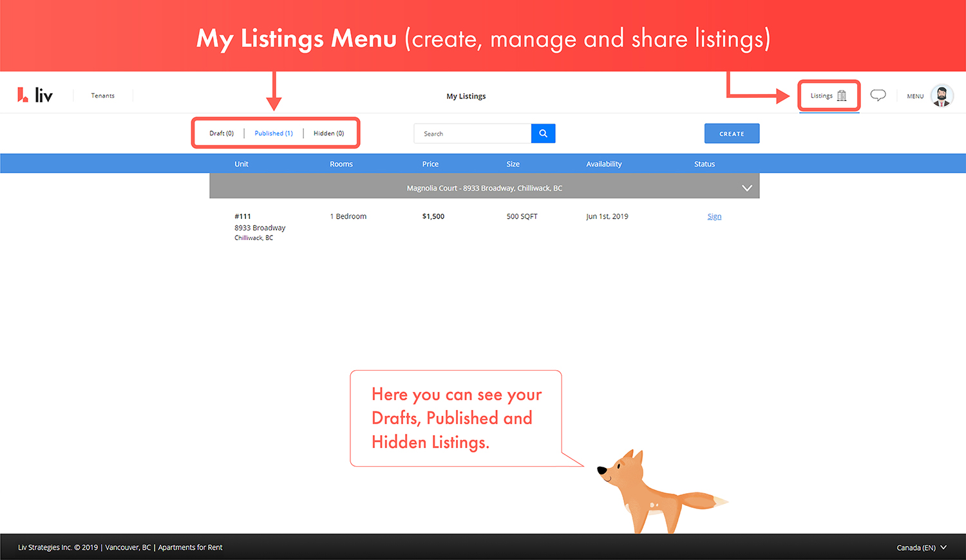This screenshot has height=560, width=966.
Task: Open the Canada (EN) language dropdown
Action: (x=922, y=548)
